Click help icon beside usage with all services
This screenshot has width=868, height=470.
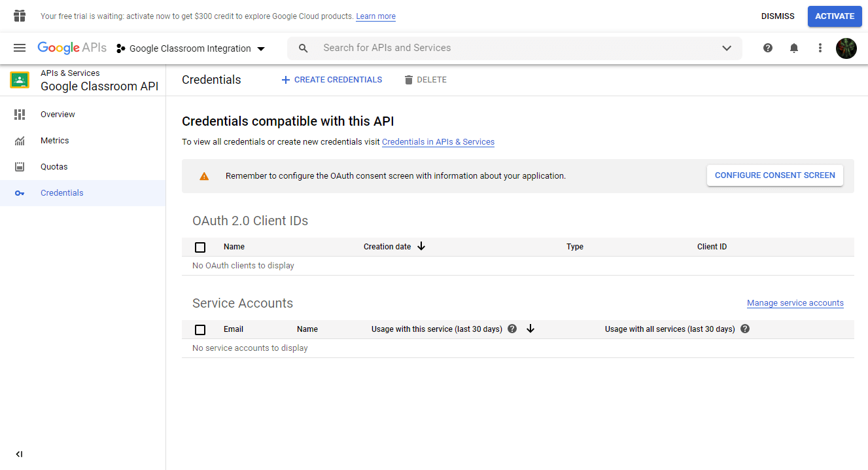coord(745,329)
